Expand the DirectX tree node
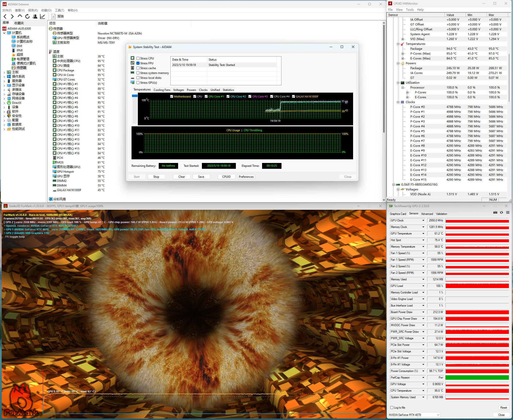 [x=4, y=103]
